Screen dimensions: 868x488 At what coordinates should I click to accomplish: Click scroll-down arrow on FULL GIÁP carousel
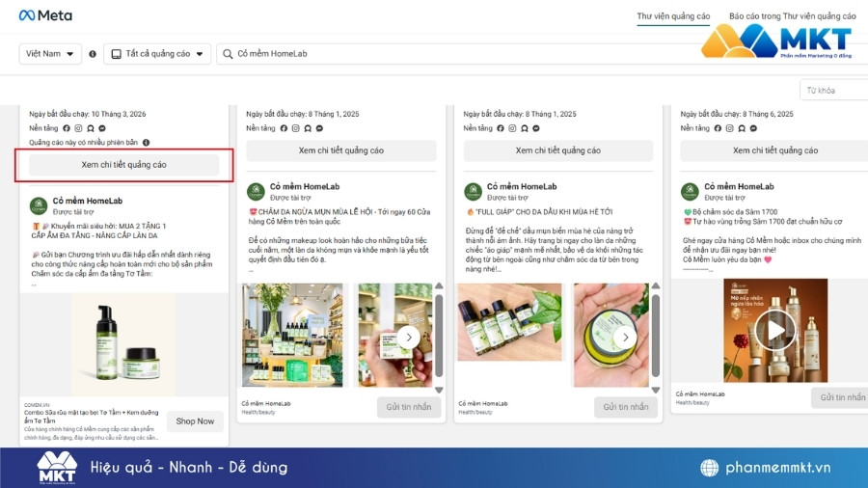[x=656, y=390]
